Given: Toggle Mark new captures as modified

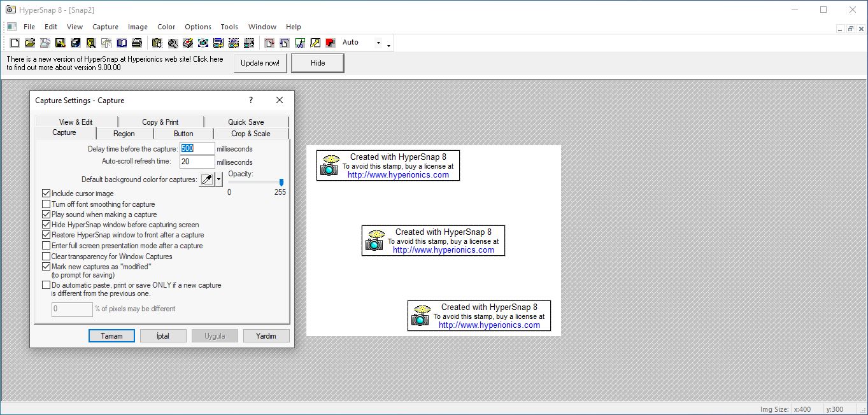Looking at the screenshot, I should pyautogui.click(x=46, y=267).
